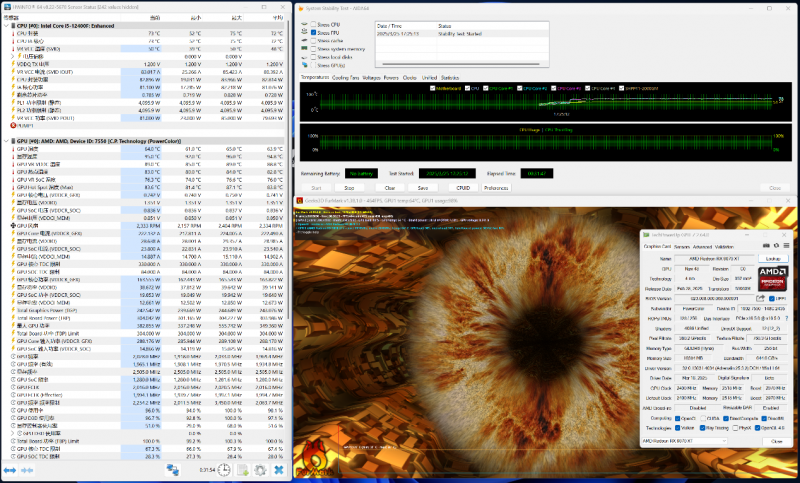Viewport: 800px width, 483px height.
Task: Toggle the Stress system memory checkbox
Action: click(x=313, y=48)
